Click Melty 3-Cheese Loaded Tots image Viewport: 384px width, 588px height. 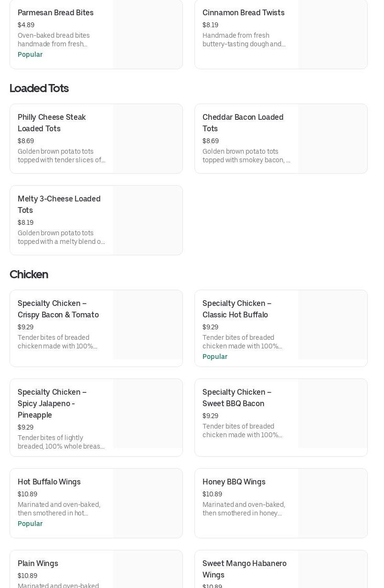point(148,220)
